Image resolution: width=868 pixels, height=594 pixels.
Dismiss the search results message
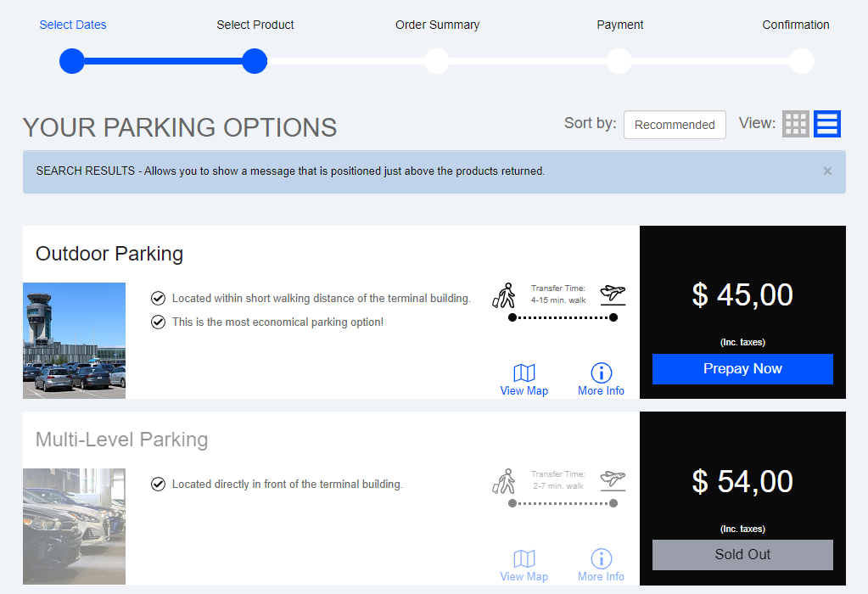(826, 171)
